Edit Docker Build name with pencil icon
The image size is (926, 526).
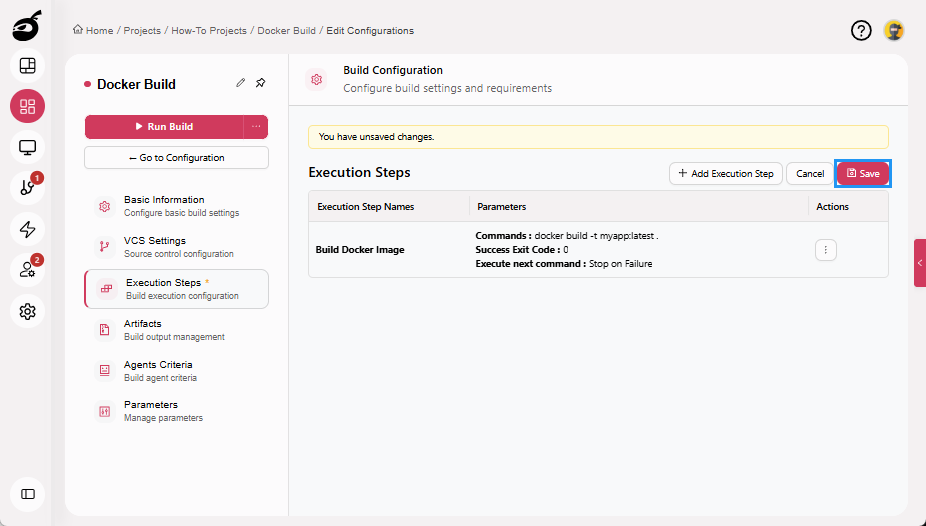[240, 83]
